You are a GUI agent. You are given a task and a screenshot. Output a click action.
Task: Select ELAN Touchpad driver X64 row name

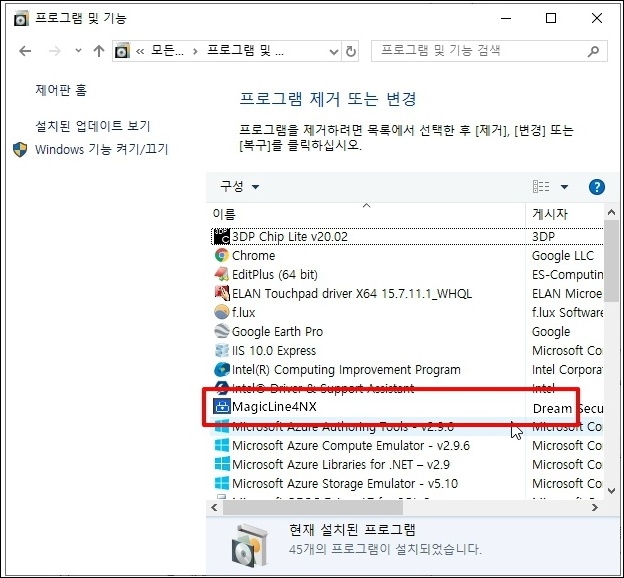352,294
